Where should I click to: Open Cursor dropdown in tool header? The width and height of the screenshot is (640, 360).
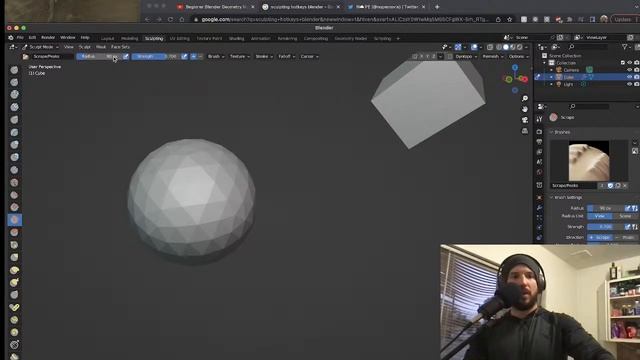point(309,56)
